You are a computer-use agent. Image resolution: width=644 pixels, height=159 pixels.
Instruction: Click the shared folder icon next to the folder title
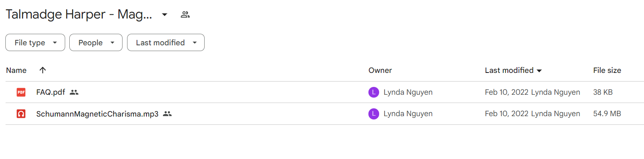pyautogui.click(x=185, y=15)
